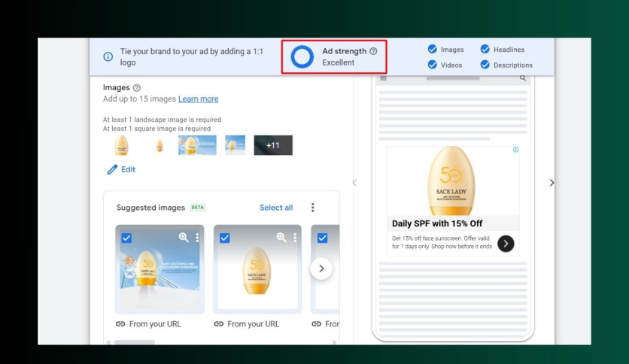Open Suggested images three-dot menu
Viewport: 629px width, 364px height.
312,208
